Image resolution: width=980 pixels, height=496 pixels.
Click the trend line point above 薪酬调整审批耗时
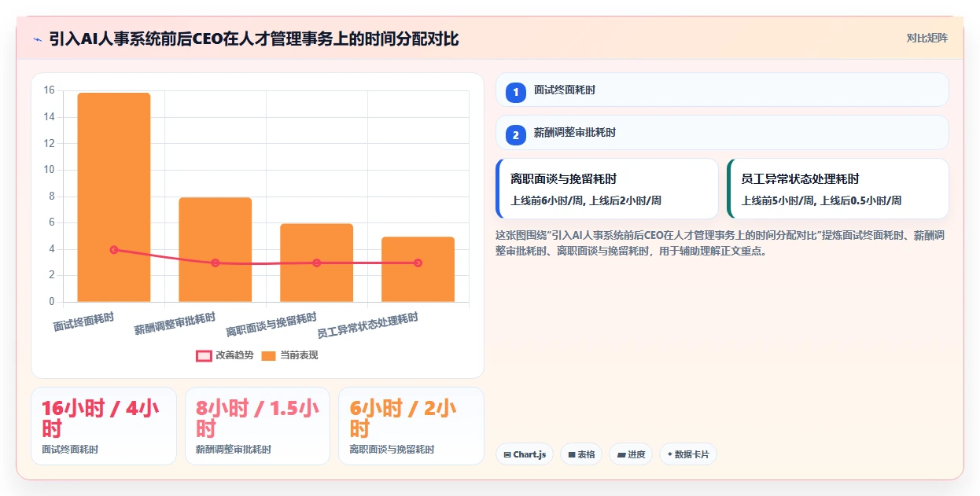point(216,263)
